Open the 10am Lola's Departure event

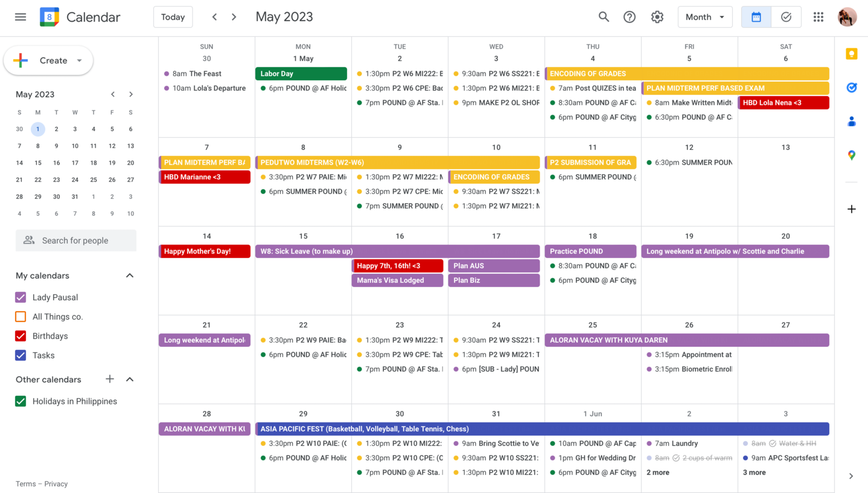pyautogui.click(x=205, y=88)
